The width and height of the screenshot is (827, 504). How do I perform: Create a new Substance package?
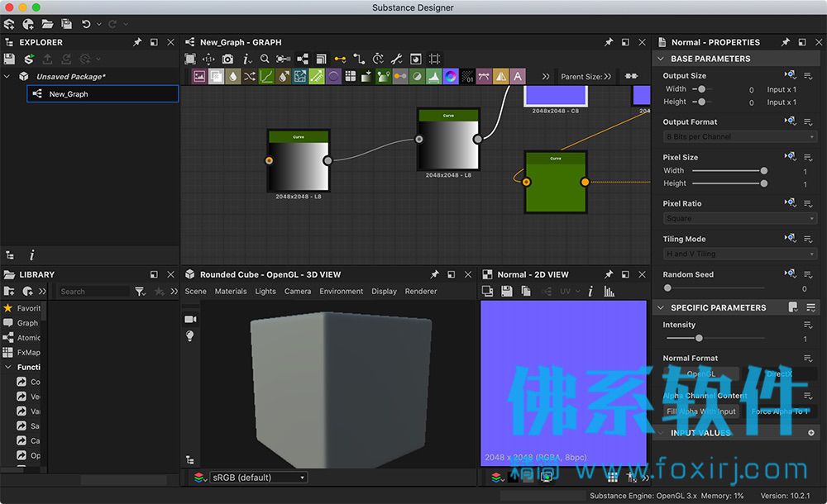9,24
